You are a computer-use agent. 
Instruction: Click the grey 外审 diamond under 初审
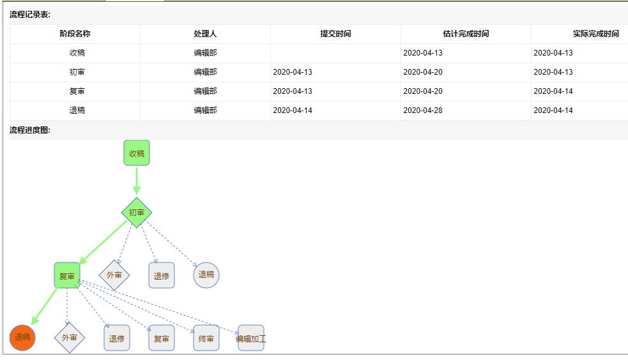coord(114,275)
